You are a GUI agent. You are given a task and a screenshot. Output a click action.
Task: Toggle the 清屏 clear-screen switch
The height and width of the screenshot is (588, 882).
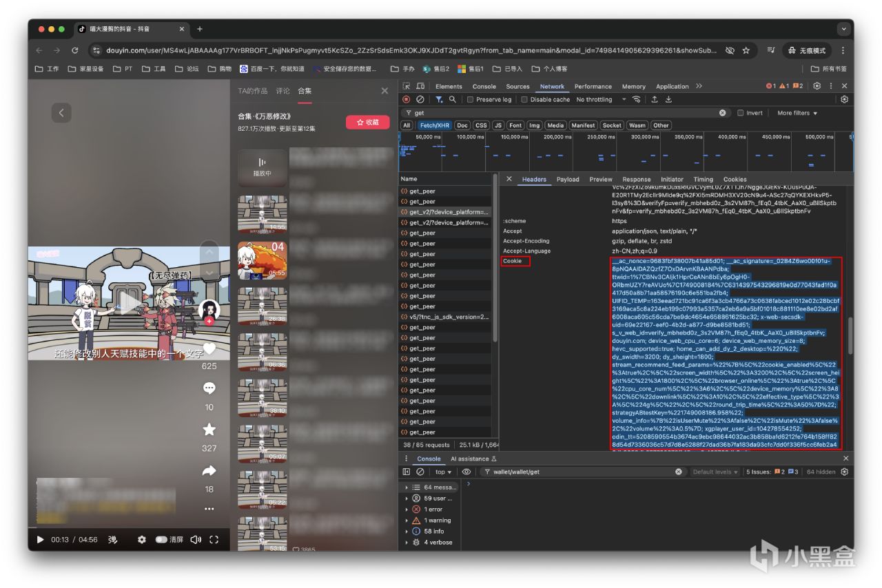click(x=161, y=540)
